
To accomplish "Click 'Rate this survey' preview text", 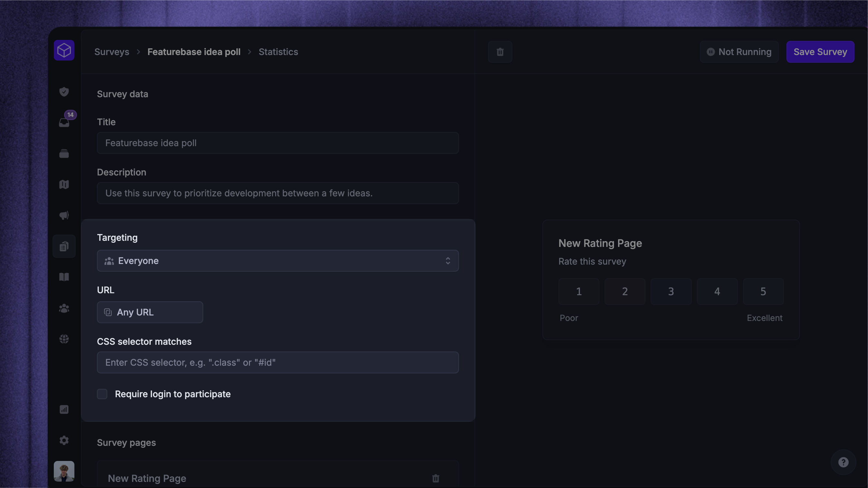I will (592, 262).
